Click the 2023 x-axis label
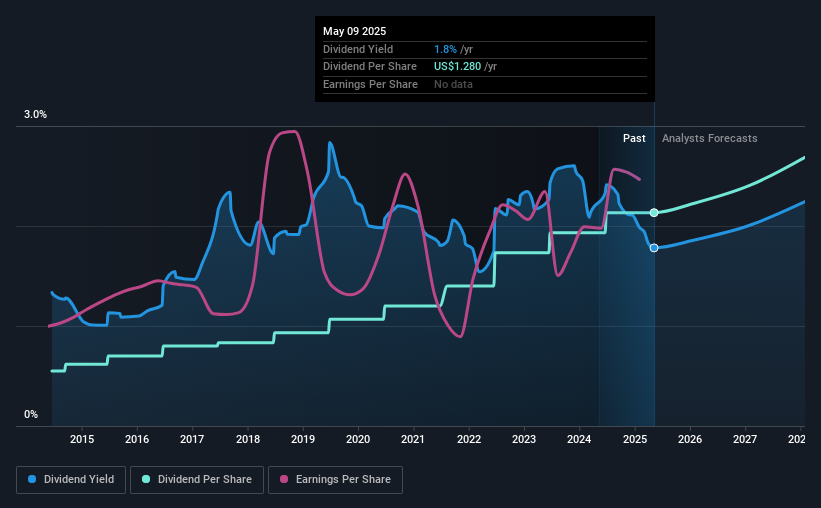 coord(524,439)
